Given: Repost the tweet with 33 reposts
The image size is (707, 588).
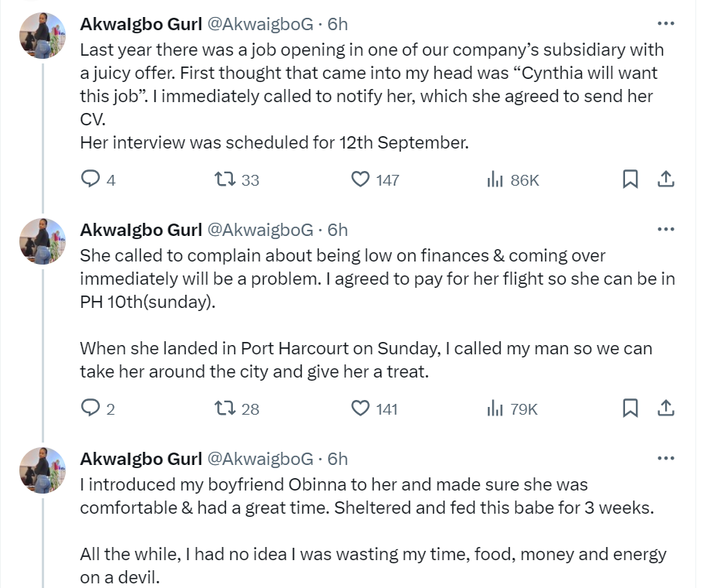Looking at the screenshot, I should (x=224, y=179).
